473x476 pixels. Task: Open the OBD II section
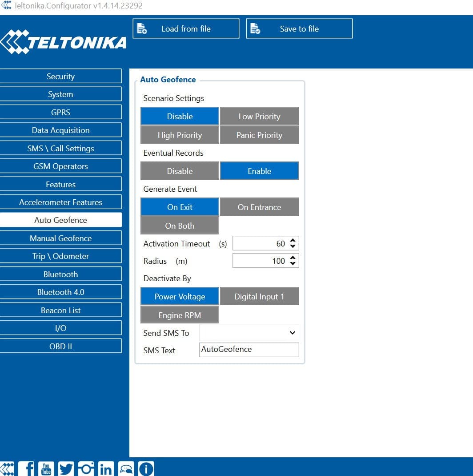tap(60, 346)
